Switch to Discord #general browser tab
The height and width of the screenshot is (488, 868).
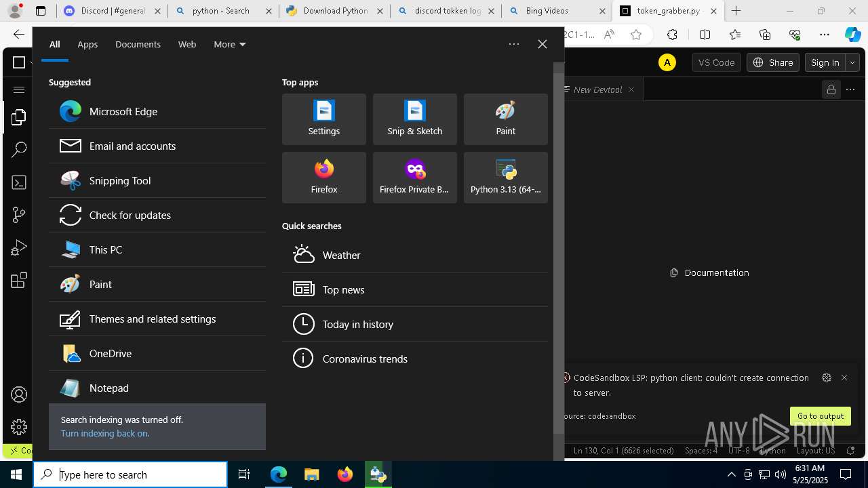click(x=112, y=11)
